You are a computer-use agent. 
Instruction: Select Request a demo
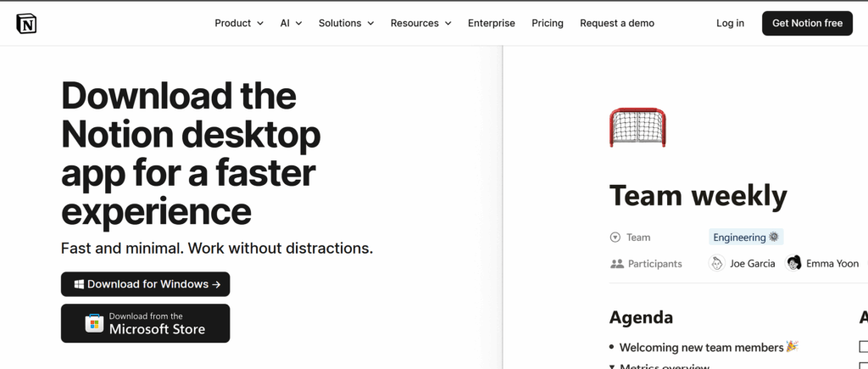point(617,23)
